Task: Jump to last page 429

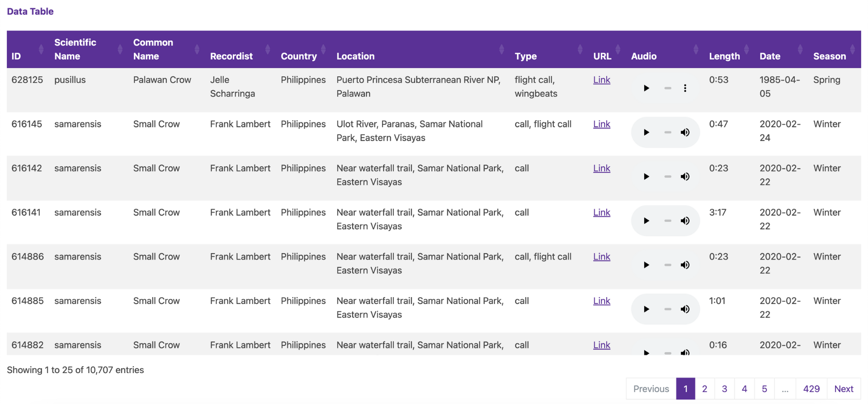Action: coord(811,389)
